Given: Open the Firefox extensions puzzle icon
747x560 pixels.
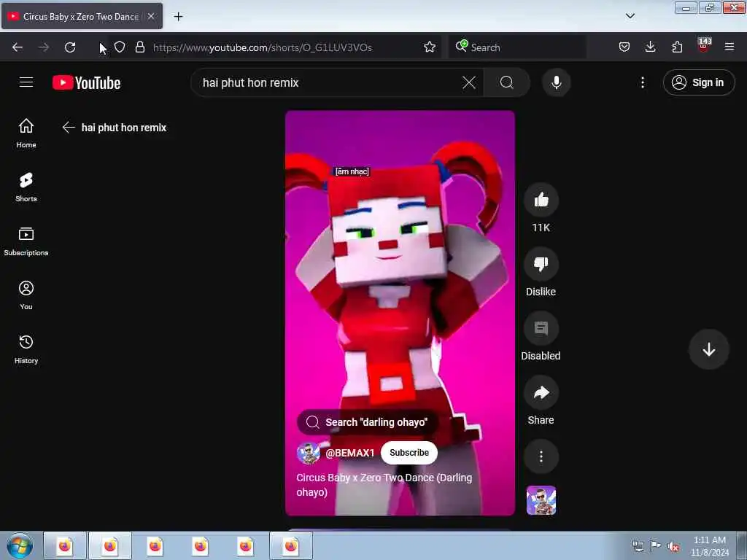Looking at the screenshot, I should pos(677,47).
